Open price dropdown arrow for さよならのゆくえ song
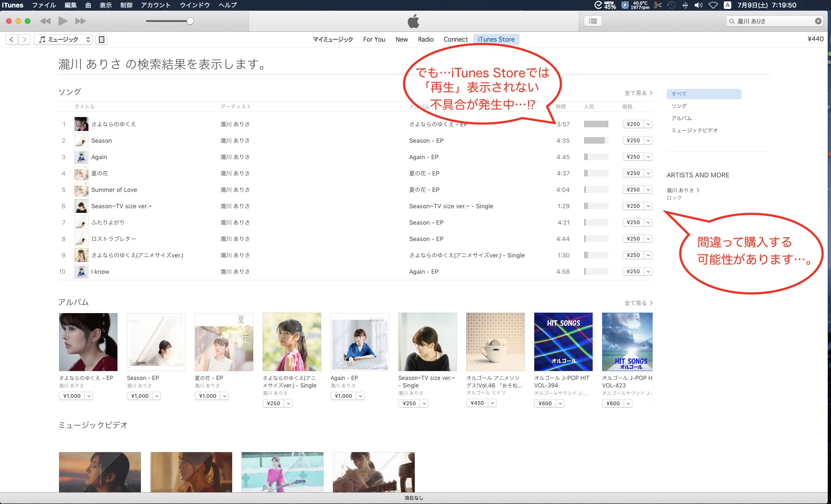Screen dimensions: 831x504 tap(648, 124)
